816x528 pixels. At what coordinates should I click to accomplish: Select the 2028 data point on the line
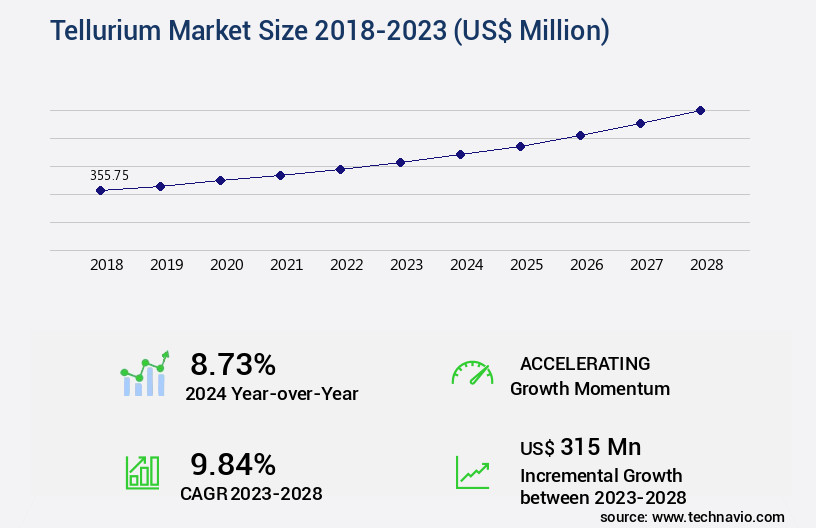pos(700,110)
